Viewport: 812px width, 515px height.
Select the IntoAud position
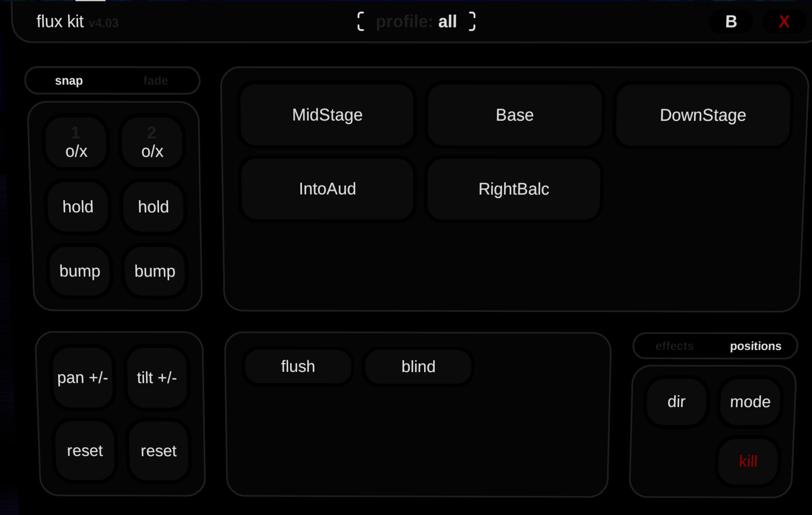pyautogui.click(x=327, y=189)
